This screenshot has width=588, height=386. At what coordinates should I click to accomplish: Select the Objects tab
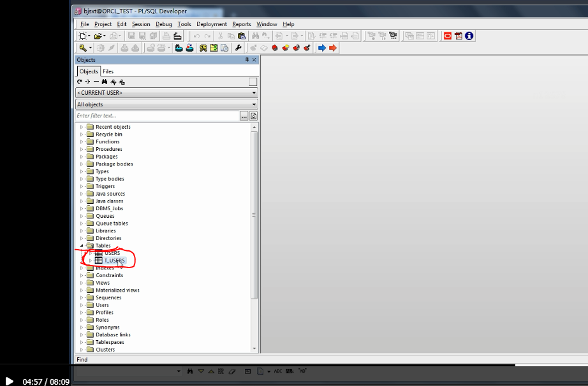[89, 71]
